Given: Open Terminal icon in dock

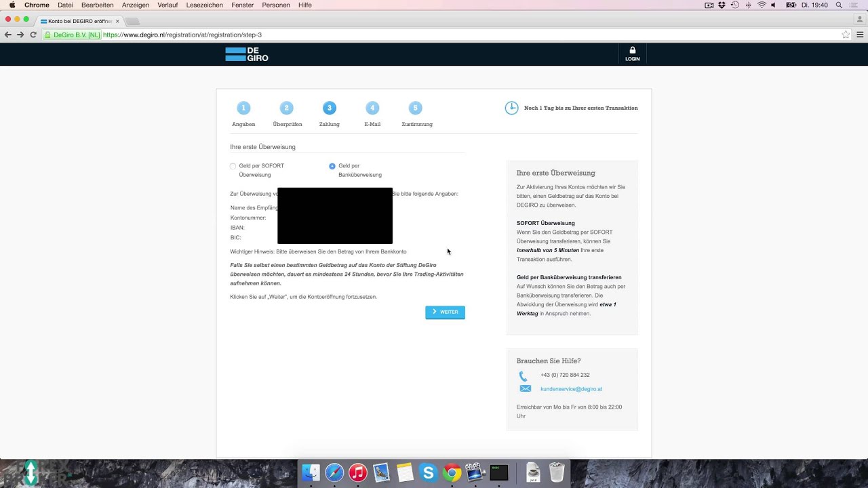Looking at the screenshot, I should (499, 472).
